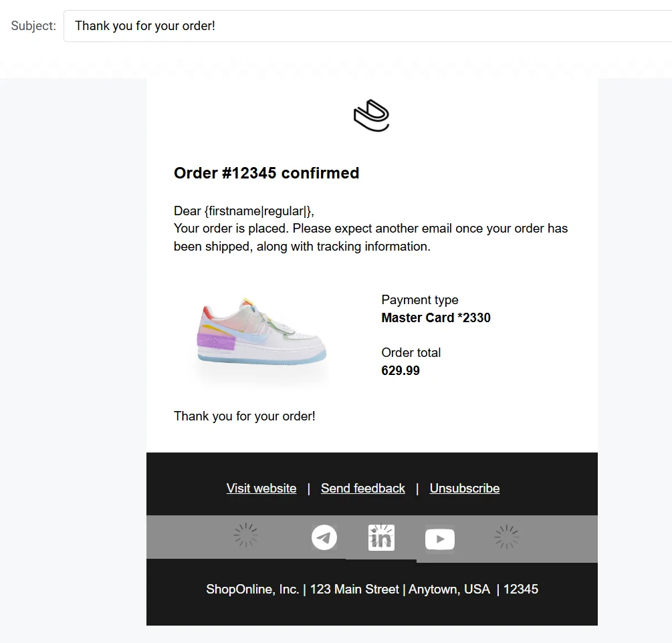Click the loading spinner right of YouTube
Image resolution: width=672 pixels, height=643 pixels.
coord(506,537)
